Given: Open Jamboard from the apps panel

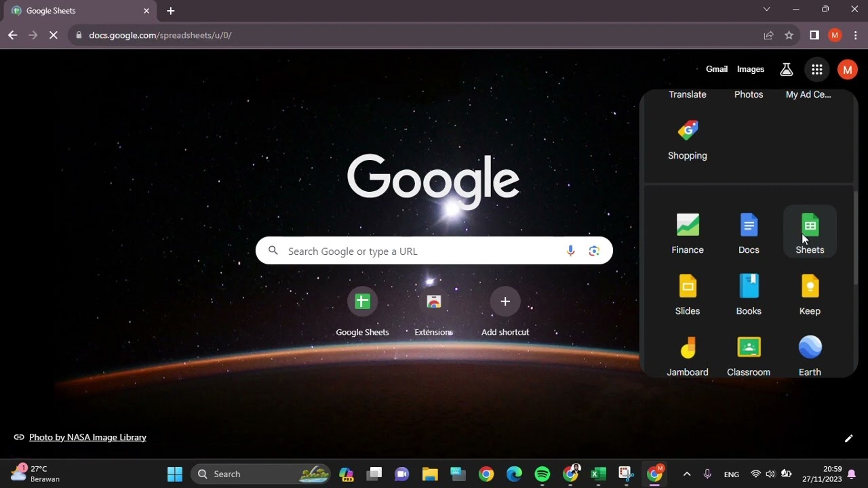Looking at the screenshot, I should 688,354.
